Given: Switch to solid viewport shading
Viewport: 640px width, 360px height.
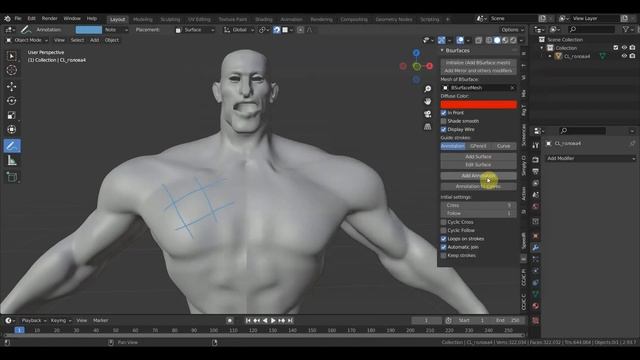Looking at the screenshot, I should [x=497, y=40].
